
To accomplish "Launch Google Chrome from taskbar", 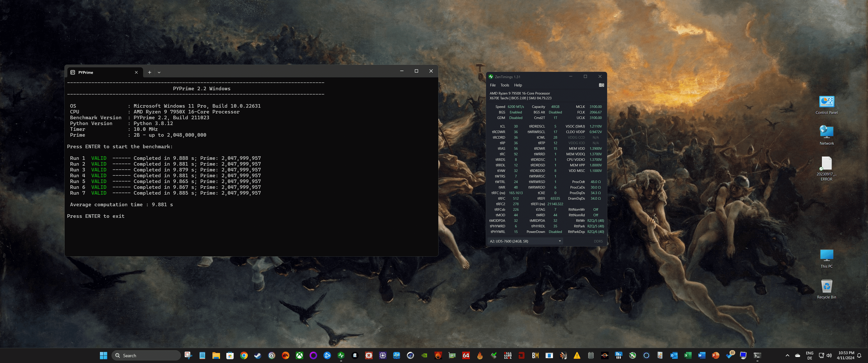I will [244, 355].
